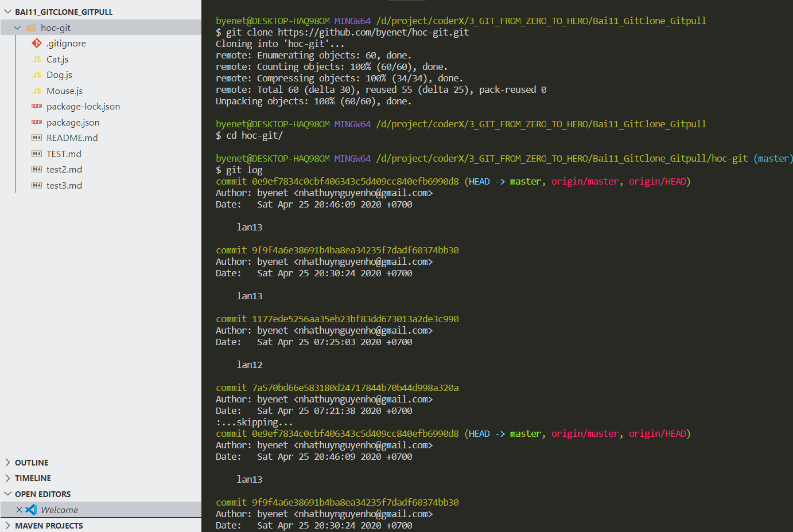
Task: Click the JS icon beside Cat.js
Action: 37,59
